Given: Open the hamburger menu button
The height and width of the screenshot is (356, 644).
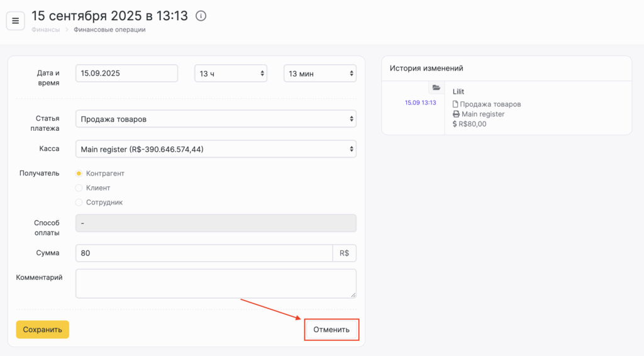Looking at the screenshot, I should [x=16, y=21].
